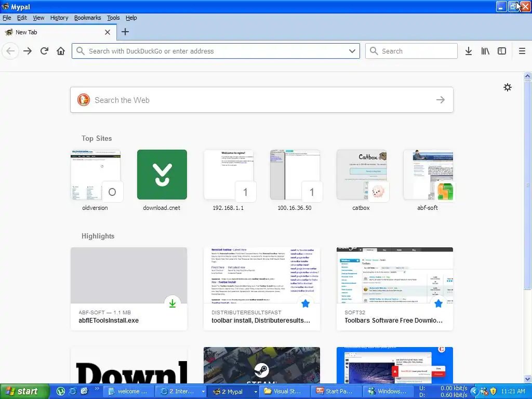The height and width of the screenshot is (399, 532).
Task: Submit web search with arrow button
Action: [441, 100]
